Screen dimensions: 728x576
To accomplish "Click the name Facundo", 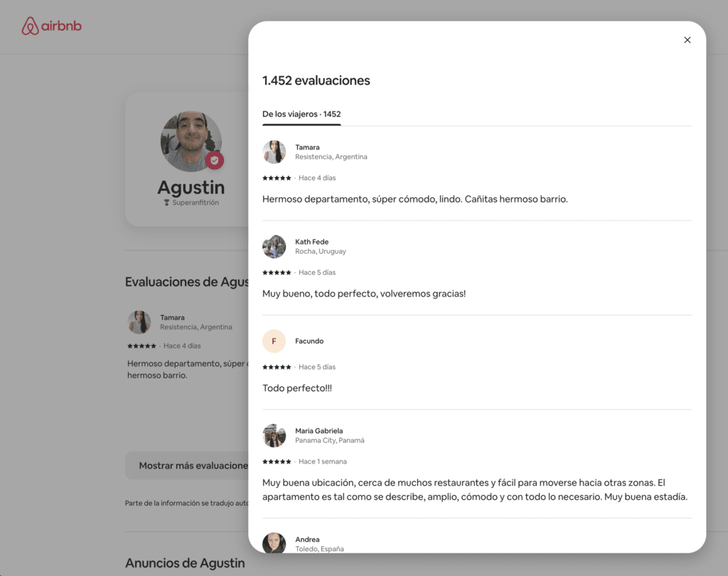I will pyautogui.click(x=309, y=341).
